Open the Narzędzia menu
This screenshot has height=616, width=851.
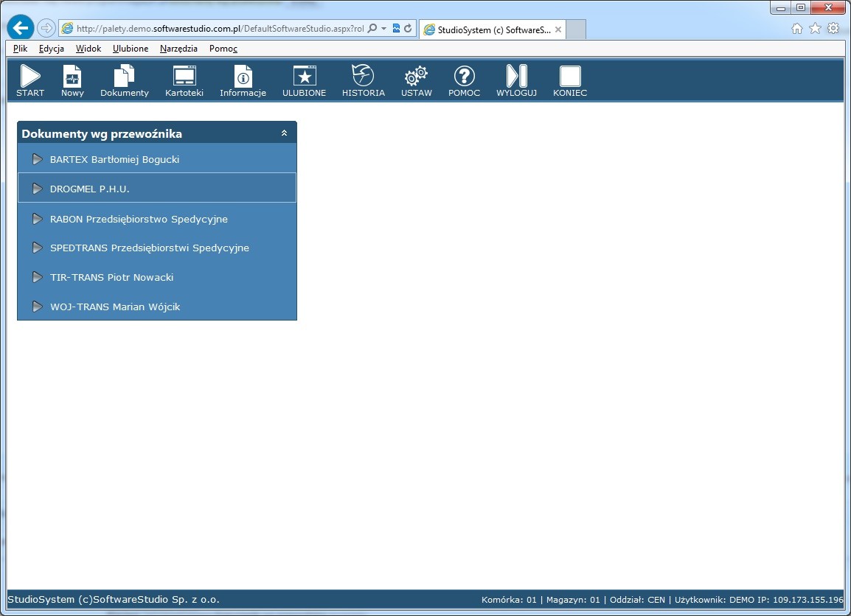(x=178, y=48)
